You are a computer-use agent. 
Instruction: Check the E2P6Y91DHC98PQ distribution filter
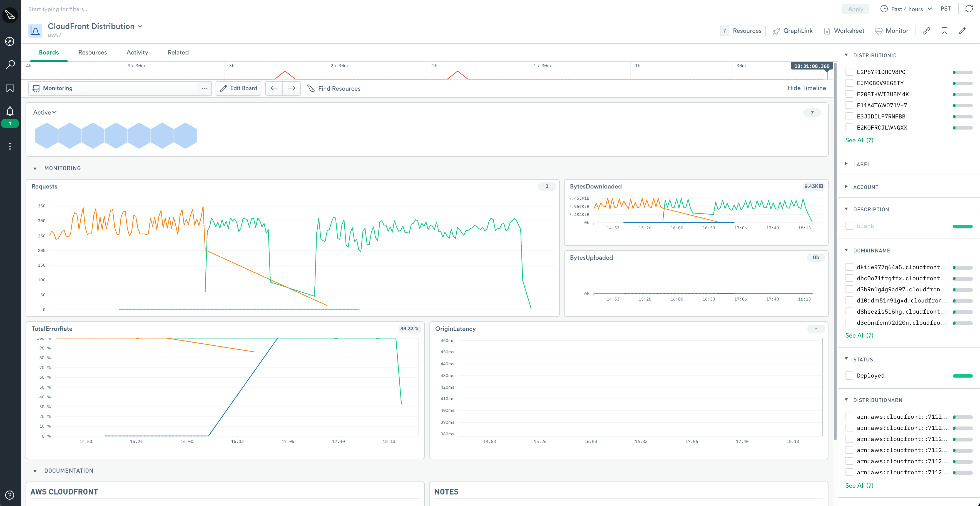[x=849, y=72]
